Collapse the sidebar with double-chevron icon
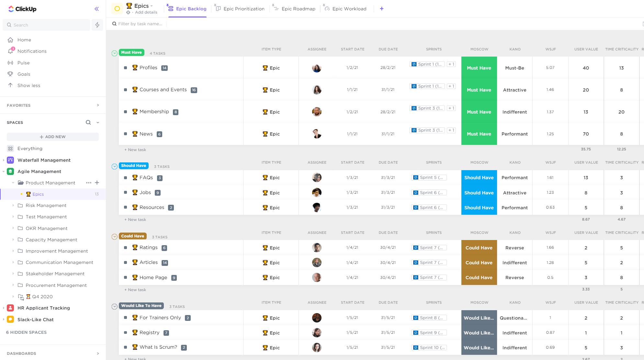The height and width of the screenshot is (360, 644). (x=96, y=9)
